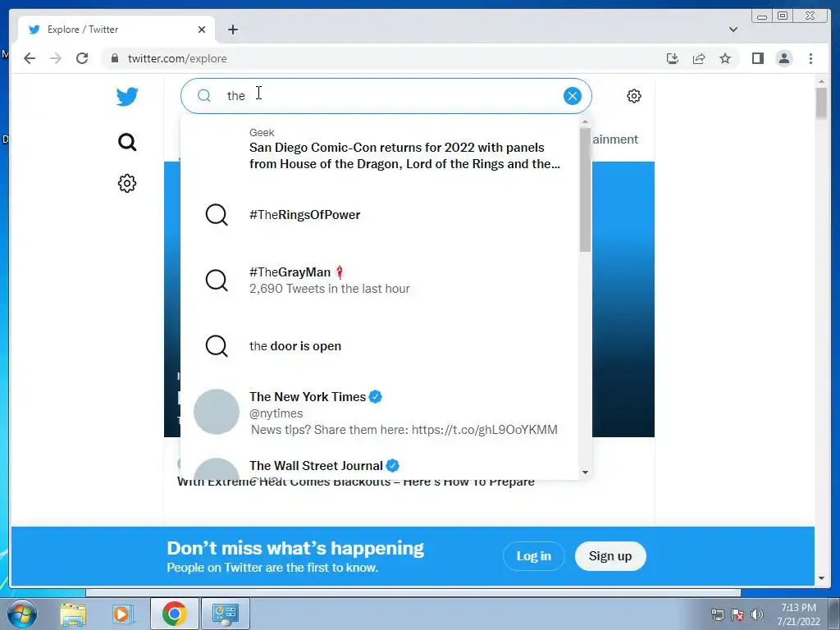This screenshot has height=630, width=840.
Task: Open the browser side panel icon
Action: point(757,58)
